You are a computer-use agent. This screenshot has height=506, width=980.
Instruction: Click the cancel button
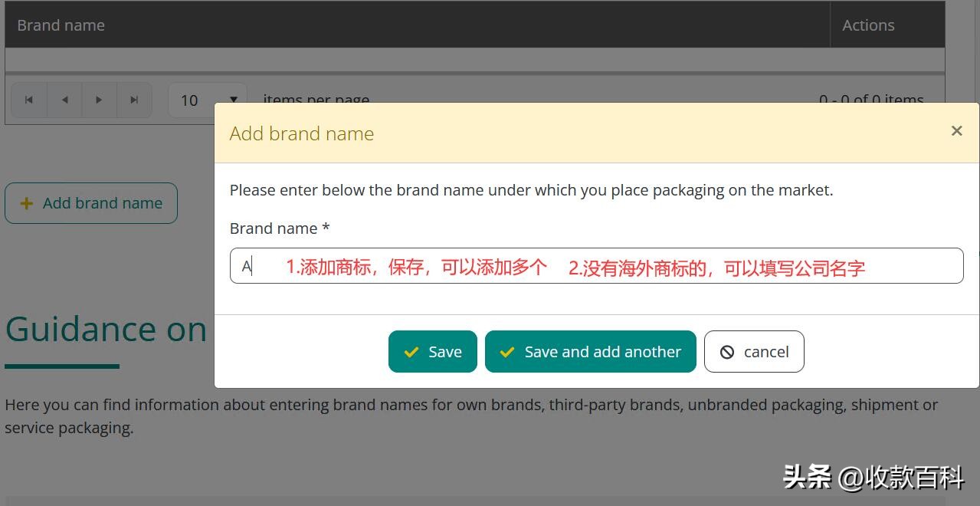pyautogui.click(x=753, y=351)
